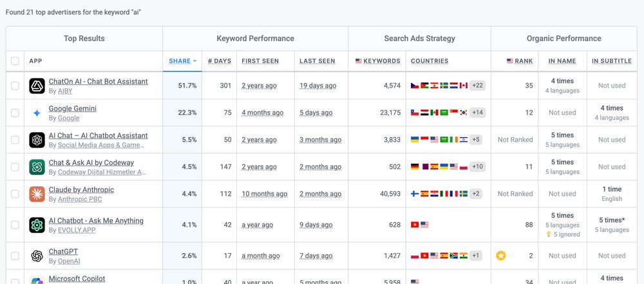Sort by RANK column header

pos(524,61)
